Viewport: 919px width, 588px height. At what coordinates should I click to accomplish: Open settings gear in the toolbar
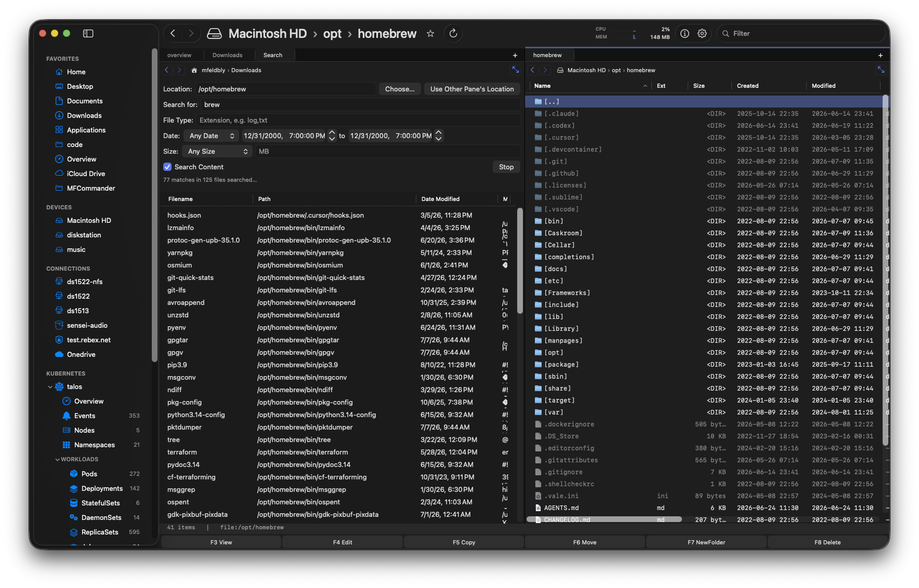point(702,33)
